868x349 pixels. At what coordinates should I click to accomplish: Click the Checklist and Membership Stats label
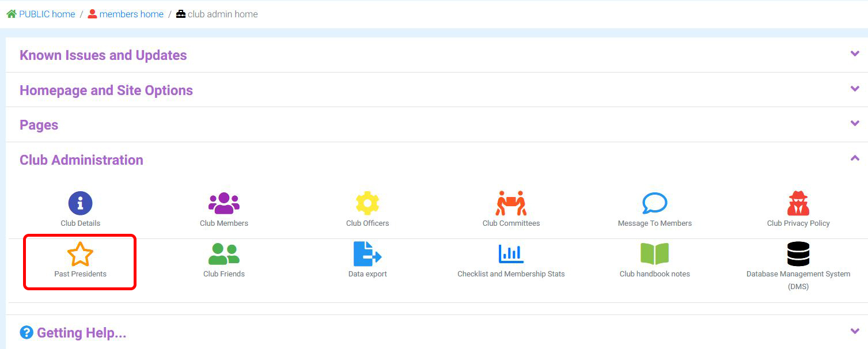pos(511,274)
